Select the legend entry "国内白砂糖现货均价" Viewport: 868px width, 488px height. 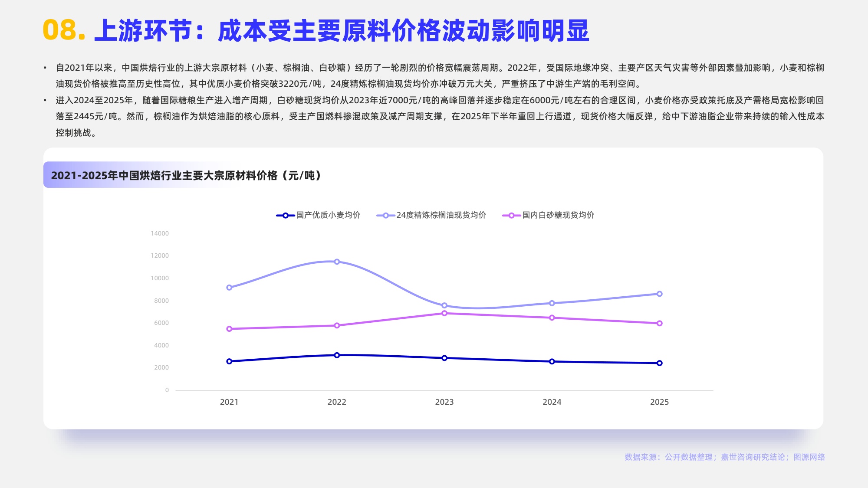tap(548, 215)
